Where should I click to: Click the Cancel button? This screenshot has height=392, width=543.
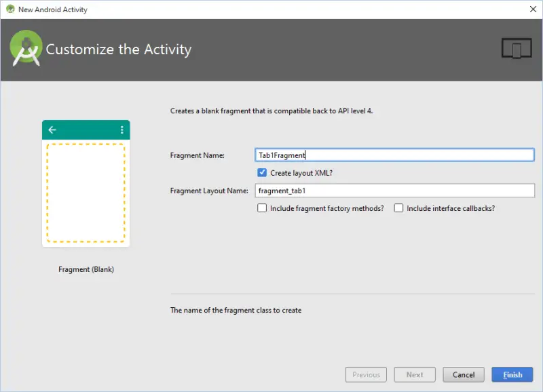[x=464, y=374]
